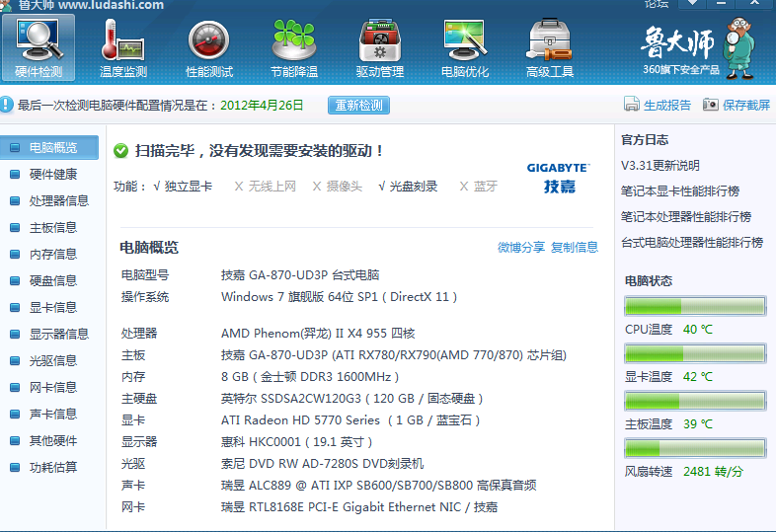Select 电脑概览 in the sidebar

[49, 147]
